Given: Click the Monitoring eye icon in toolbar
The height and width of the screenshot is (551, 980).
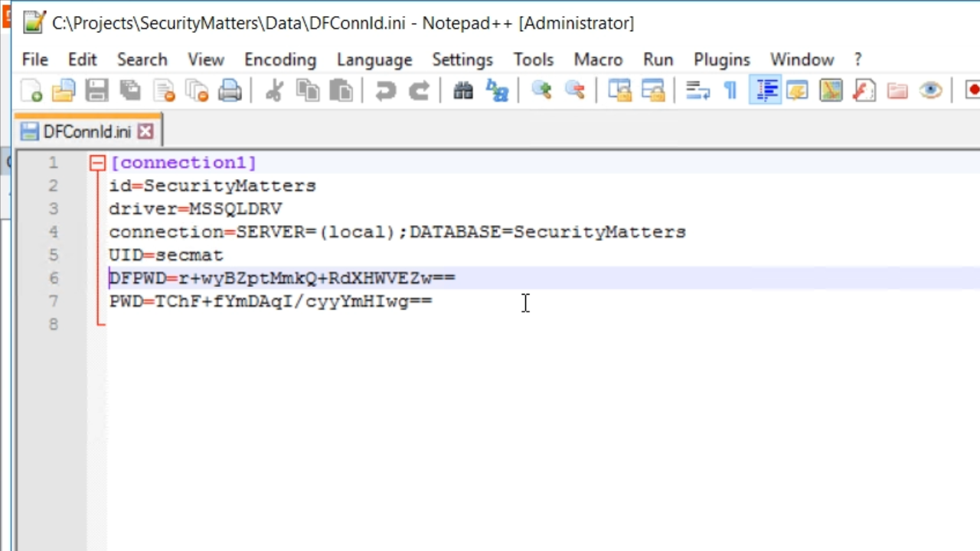Looking at the screenshot, I should (931, 91).
